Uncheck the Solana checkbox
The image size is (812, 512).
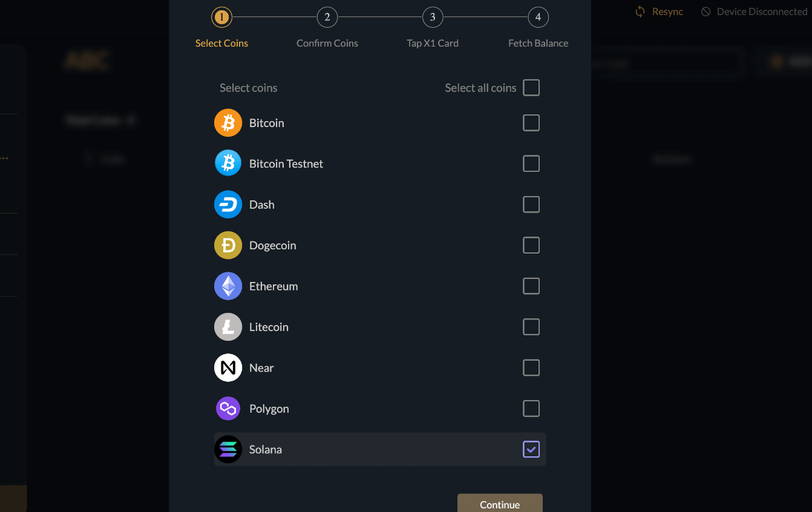click(531, 449)
